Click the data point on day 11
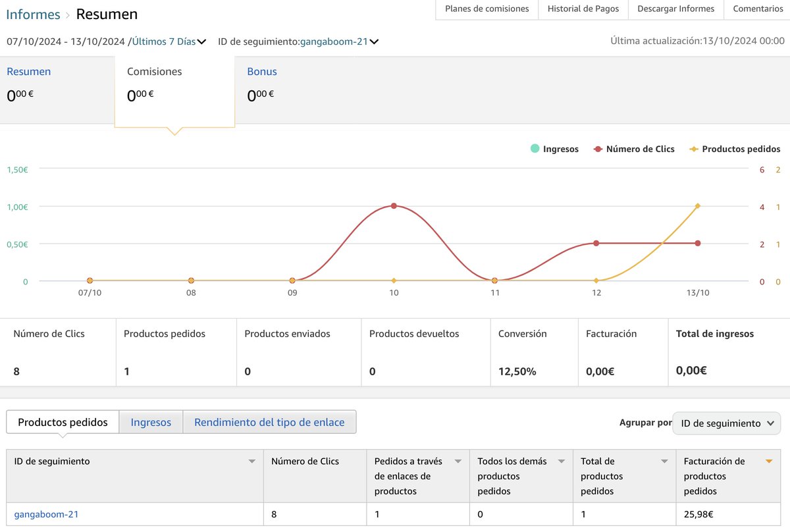Image resolution: width=790 pixels, height=532 pixels. pyautogui.click(x=494, y=280)
